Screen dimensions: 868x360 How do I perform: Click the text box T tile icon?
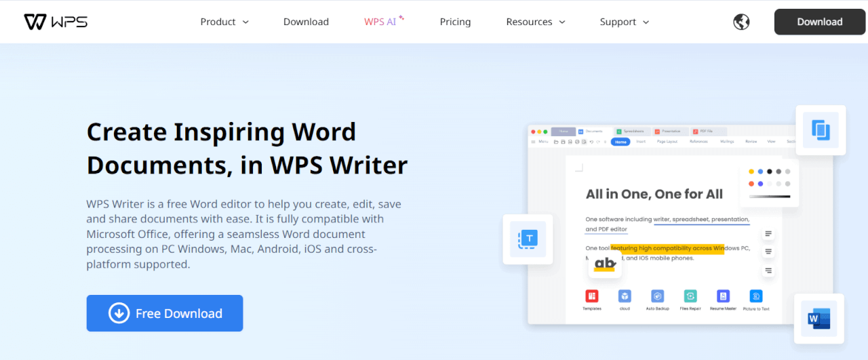tap(528, 239)
